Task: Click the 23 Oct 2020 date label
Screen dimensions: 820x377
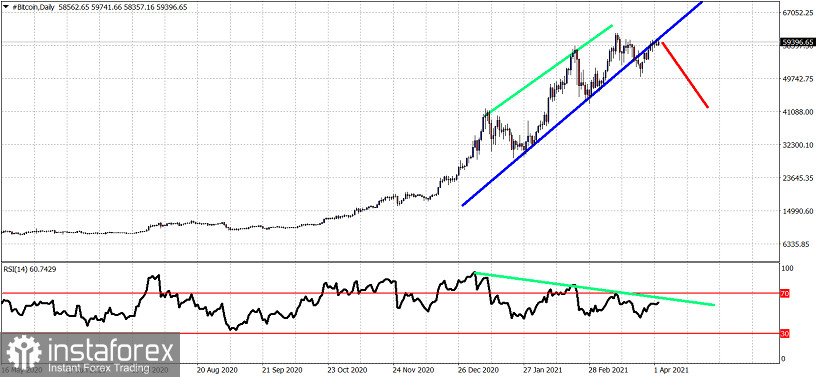Action: pyautogui.click(x=347, y=369)
